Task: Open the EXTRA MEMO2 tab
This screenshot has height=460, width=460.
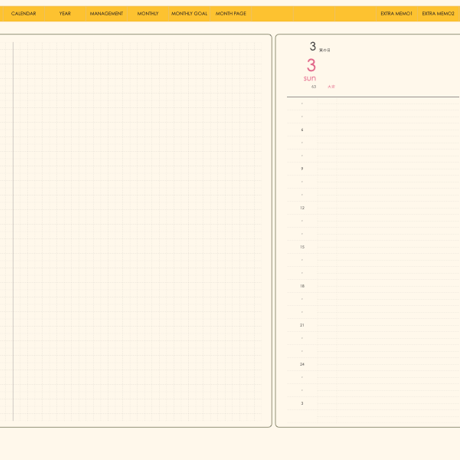Action: click(x=438, y=14)
